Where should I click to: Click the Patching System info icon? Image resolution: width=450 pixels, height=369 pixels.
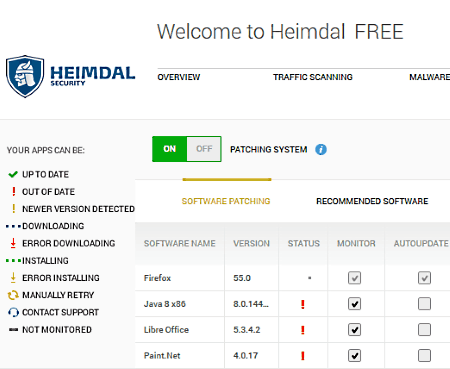point(321,149)
